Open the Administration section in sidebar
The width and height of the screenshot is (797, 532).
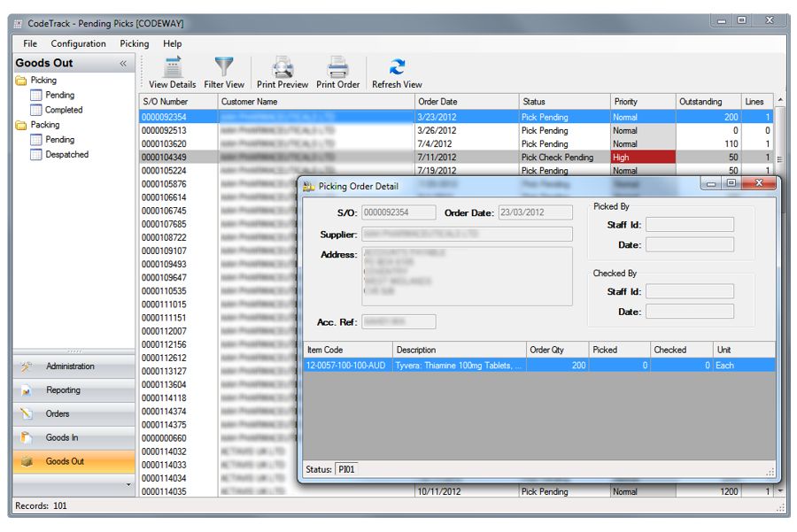[x=70, y=366]
